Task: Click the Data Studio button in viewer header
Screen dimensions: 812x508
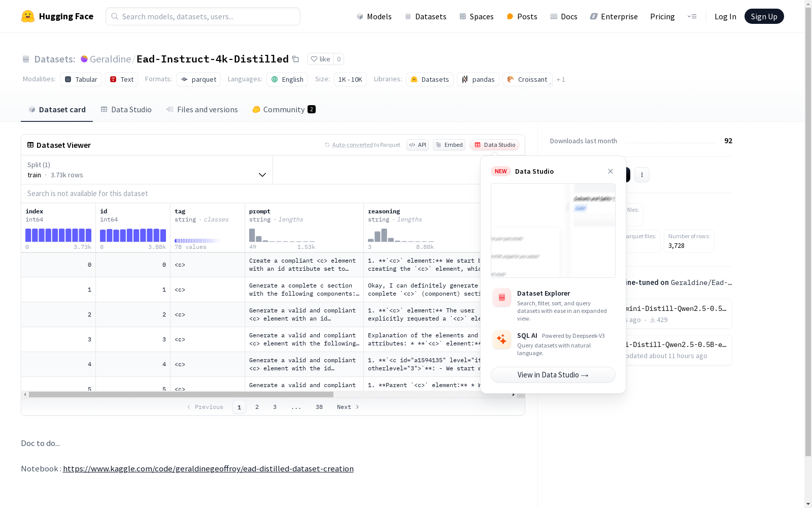Action: [x=494, y=145]
